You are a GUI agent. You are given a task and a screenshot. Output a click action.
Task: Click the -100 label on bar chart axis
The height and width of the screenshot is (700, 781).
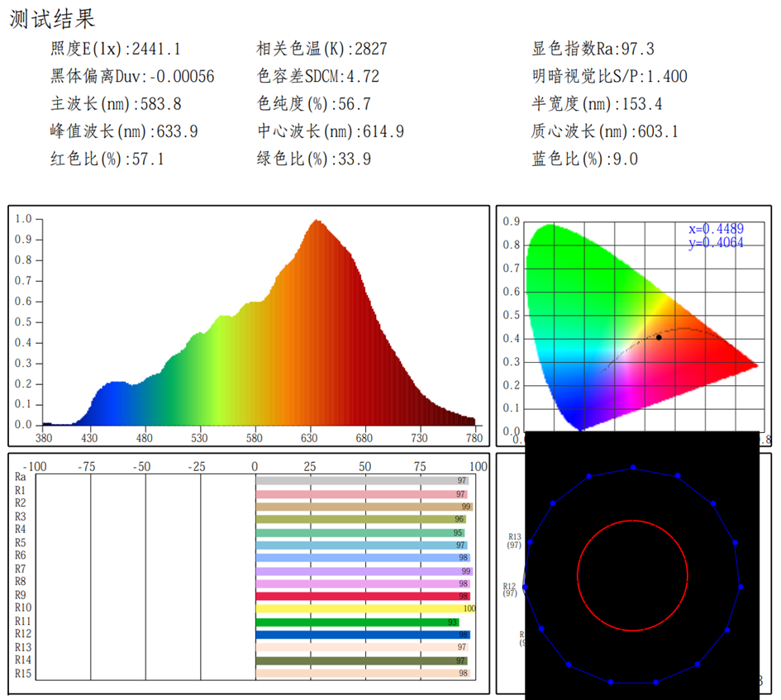click(35, 467)
